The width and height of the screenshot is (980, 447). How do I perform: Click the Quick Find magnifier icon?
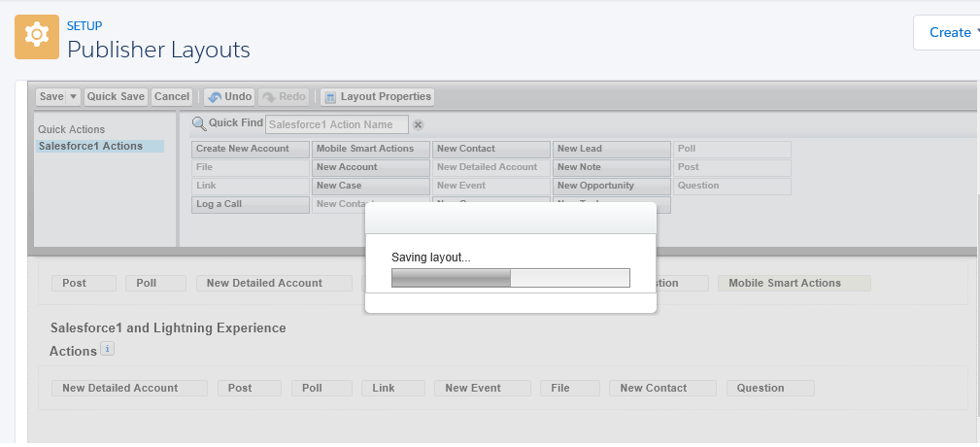(x=199, y=123)
